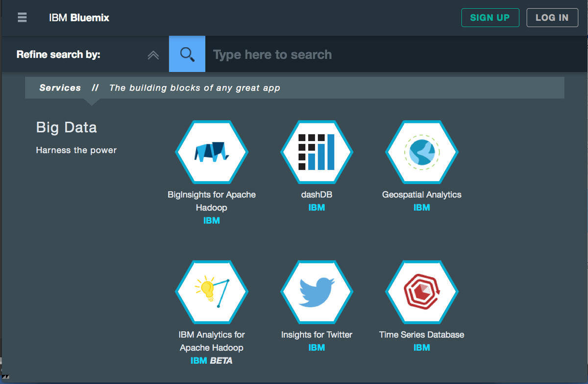Screen dimensions: 588x384
Task: Click the magnifying glass search icon
Action: [187, 54]
